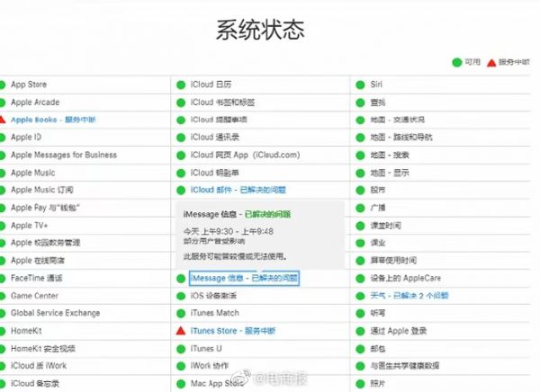Click the green status dot next to App Store
The height and width of the screenshot is (392, 540).
pos(4,85)
